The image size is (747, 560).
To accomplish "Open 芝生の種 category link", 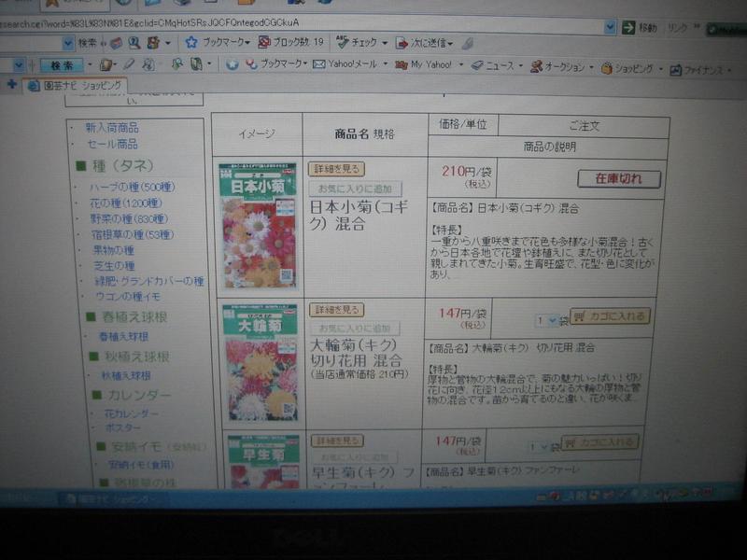I will coord(114,266).
